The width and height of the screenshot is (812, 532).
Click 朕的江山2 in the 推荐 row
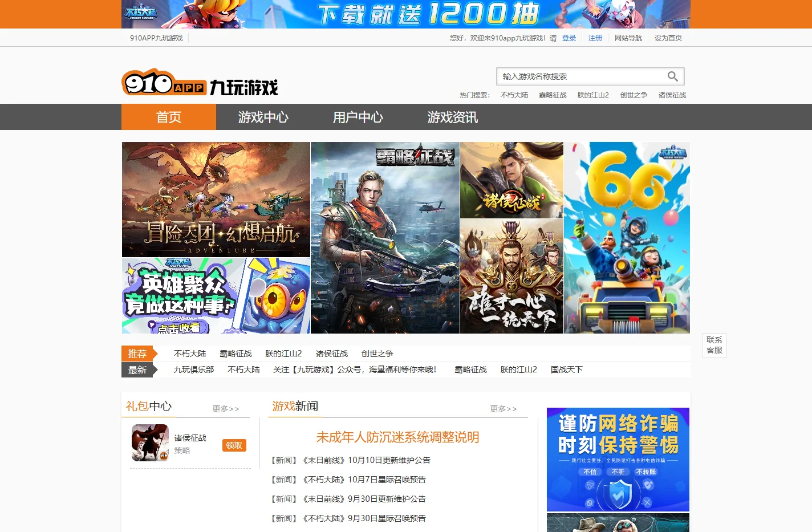(283, 354)
